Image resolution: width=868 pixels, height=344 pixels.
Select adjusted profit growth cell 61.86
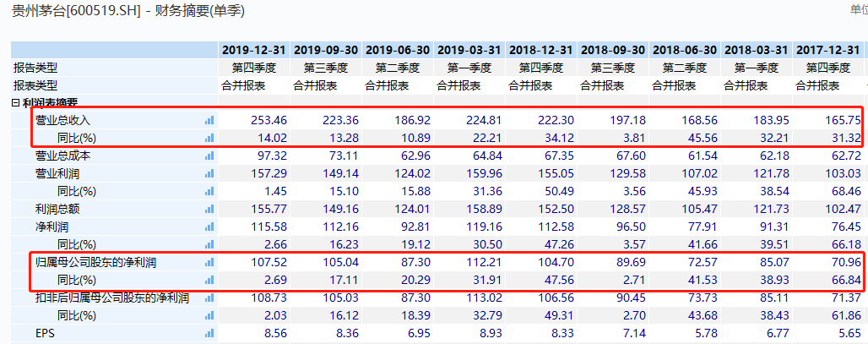click(x=847, y=316)
